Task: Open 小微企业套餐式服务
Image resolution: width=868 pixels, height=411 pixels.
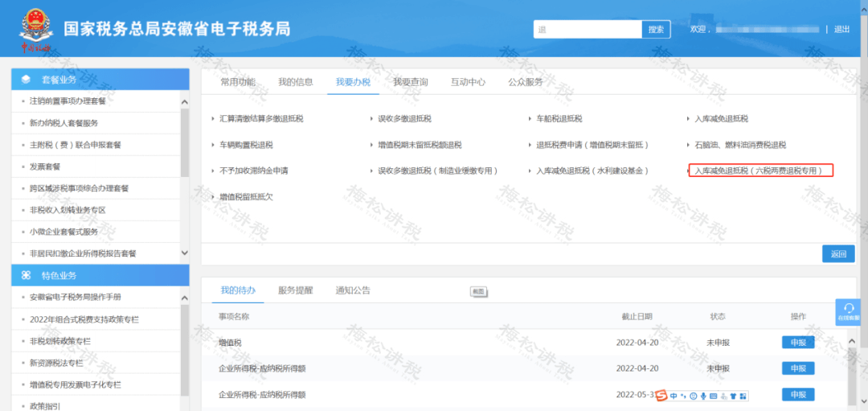Action: click(63, 232)
